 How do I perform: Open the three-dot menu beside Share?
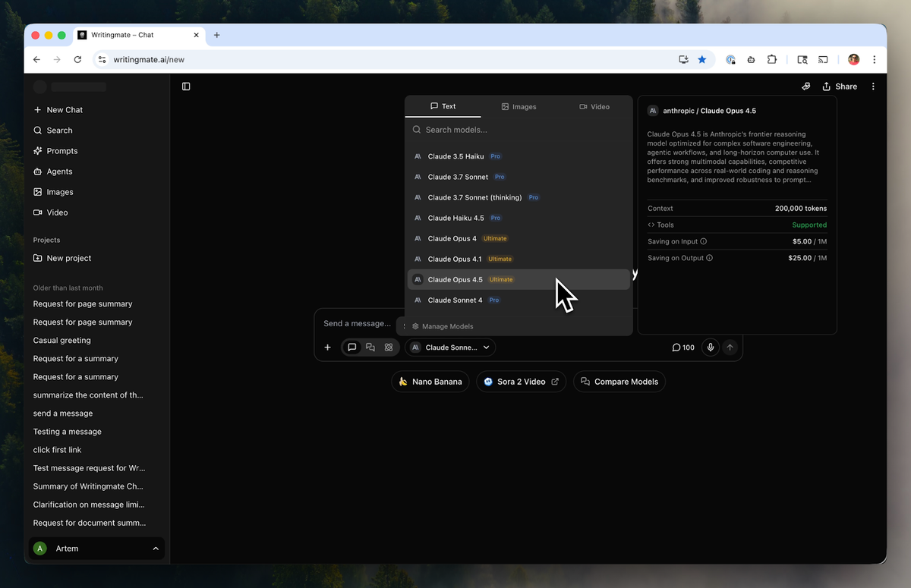873,86
